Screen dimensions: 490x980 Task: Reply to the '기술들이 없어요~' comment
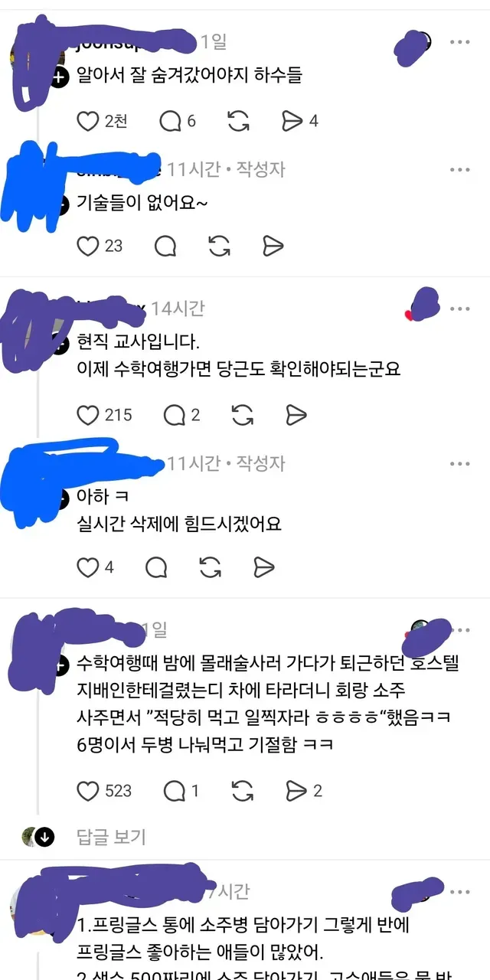(x=165, y=246)
